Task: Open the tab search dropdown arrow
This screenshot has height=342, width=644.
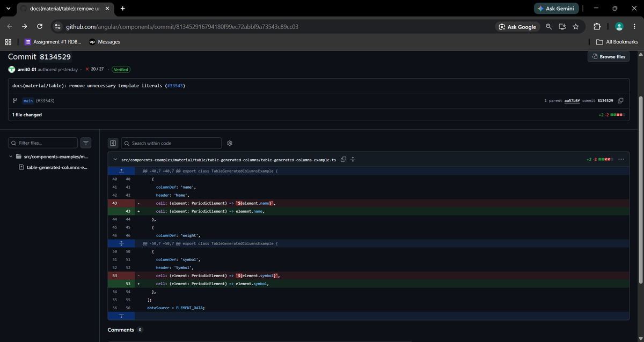Action: 8,9
